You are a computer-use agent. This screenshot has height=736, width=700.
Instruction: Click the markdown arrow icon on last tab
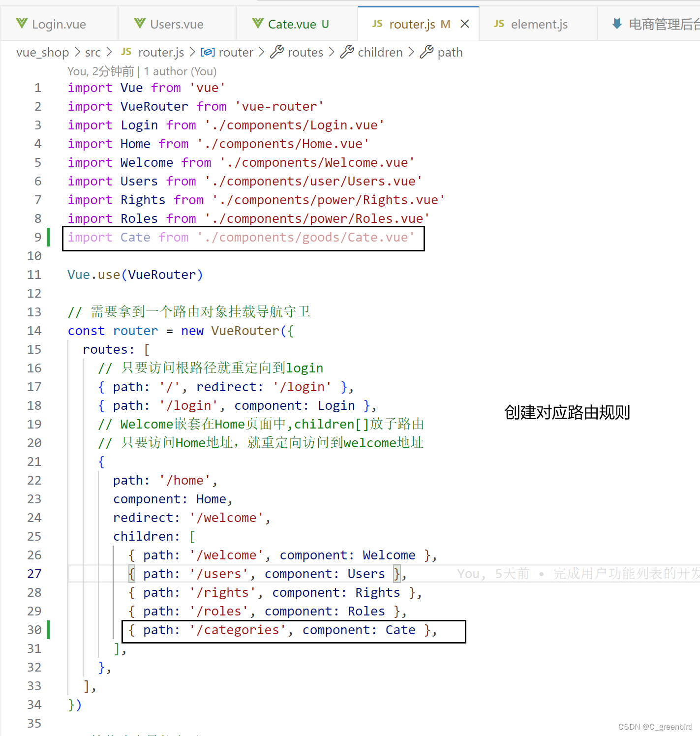point(617,23)
